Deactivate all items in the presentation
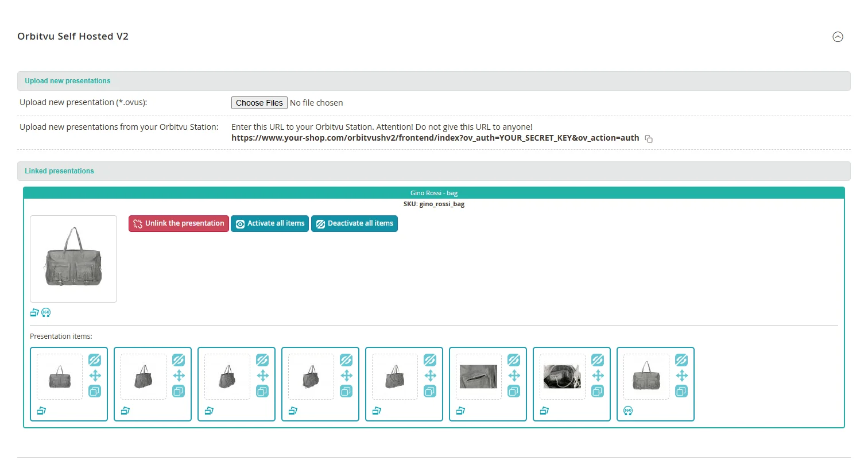Viewport: 868px width, 476px height. [x=354, y=223]
